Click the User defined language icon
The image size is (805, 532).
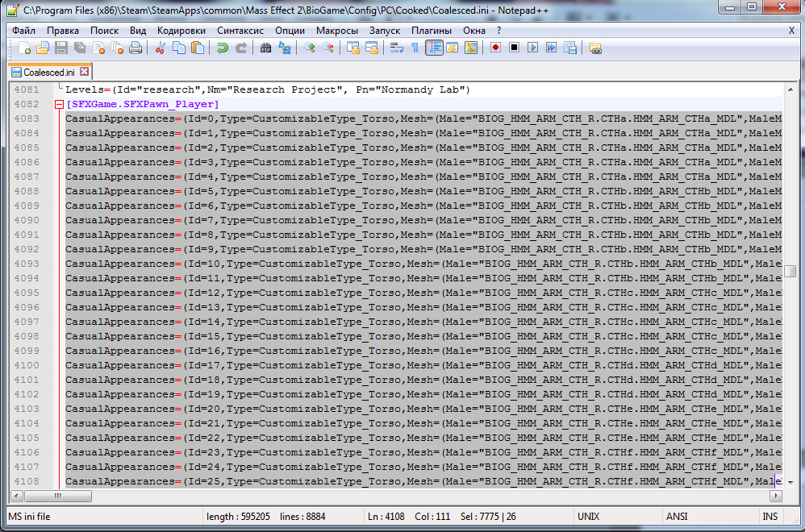pos(453,48)
